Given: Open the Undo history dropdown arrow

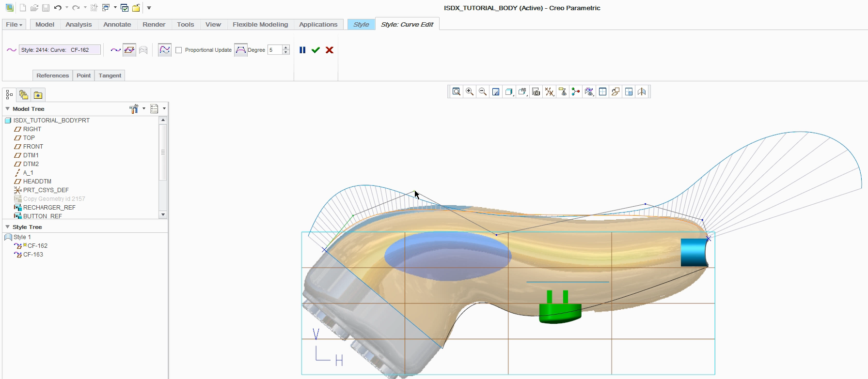Looking at the screenshot, I should [67, 8].
